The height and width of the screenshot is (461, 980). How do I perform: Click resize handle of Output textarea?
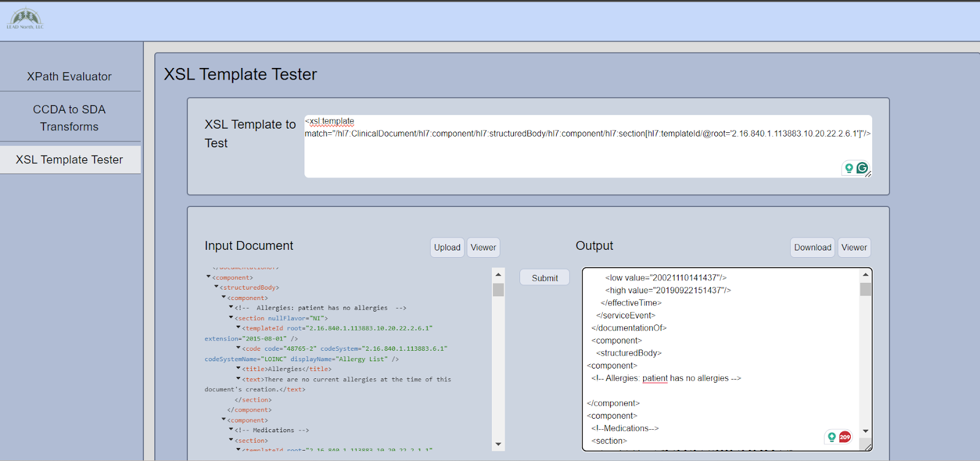click(x=868, y=447)
